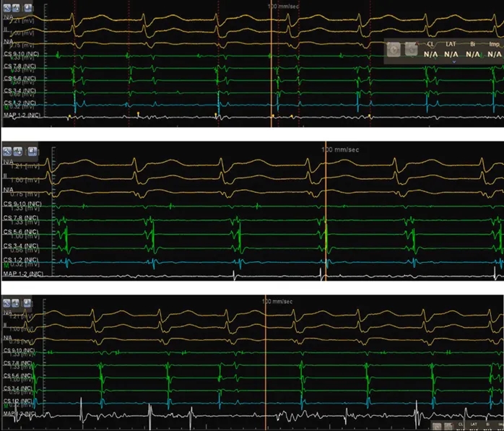
Task: Click the Bi N/A value in overlay
Action: 473,54
